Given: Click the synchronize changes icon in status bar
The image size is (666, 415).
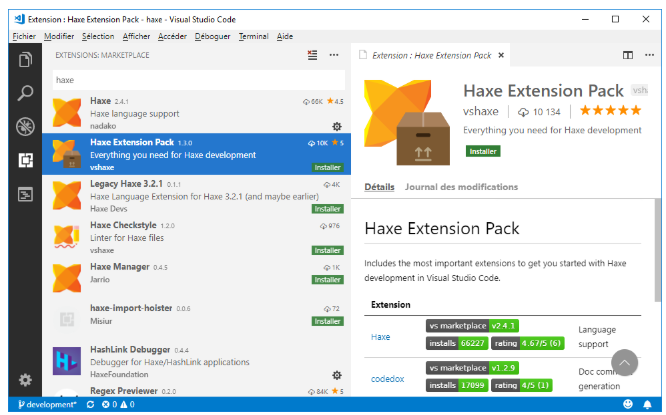Looking at the screenshot, I should pos(91,405).
